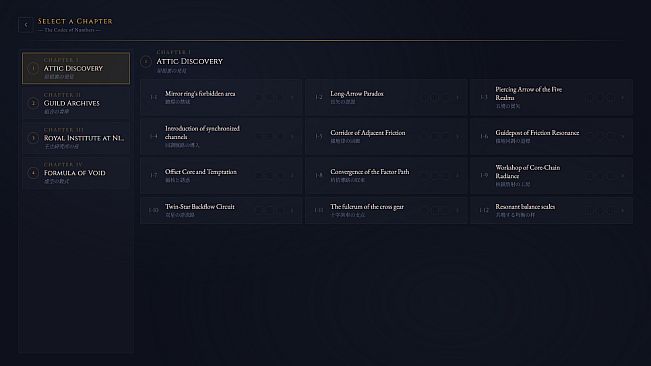Click the arrow on Guidepost of Friction Resonance tile
Screen dimensions: 651x366
pos(622,137)
